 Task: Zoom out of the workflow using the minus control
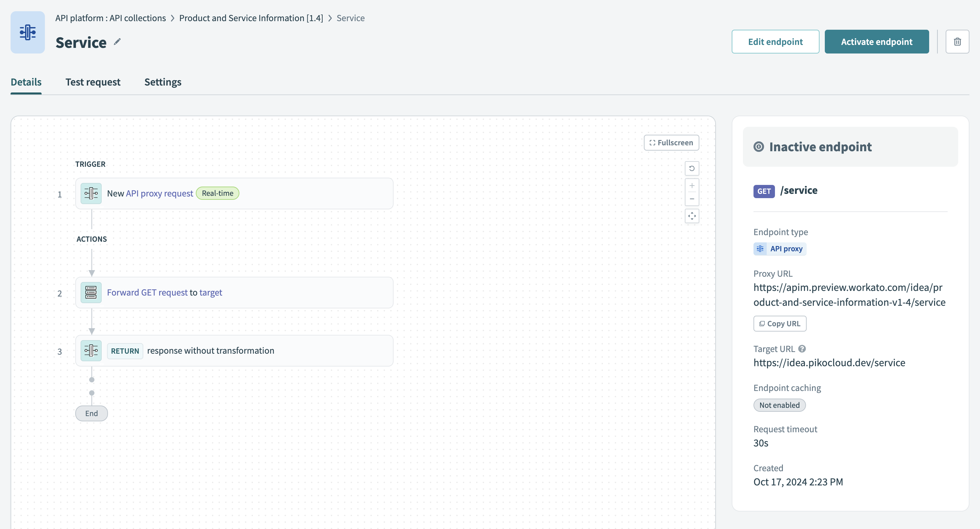pyautogui.click(x=692, y=199)
